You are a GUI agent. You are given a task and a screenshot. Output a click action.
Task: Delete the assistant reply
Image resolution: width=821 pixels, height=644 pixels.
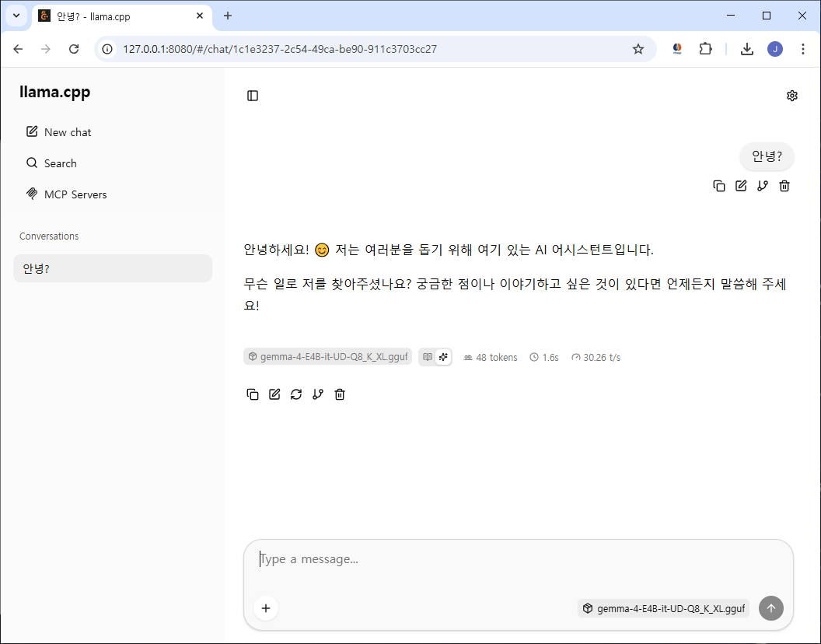point(340,394)
